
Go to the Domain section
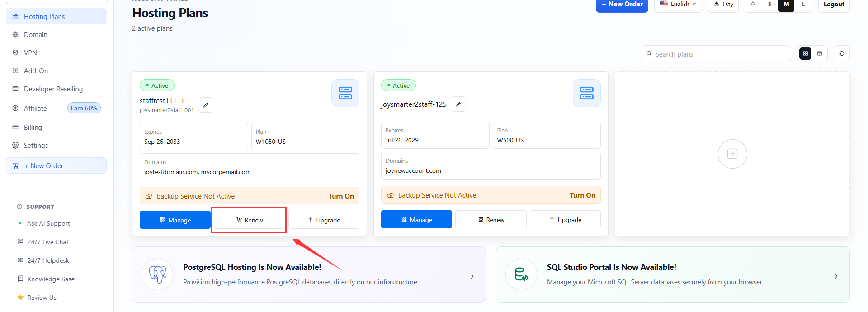[x=56, y=34]
